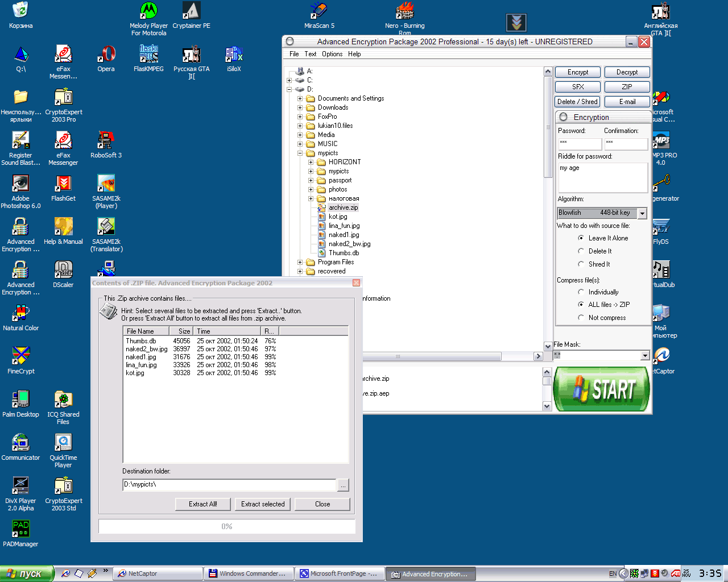Expand the Documents and Settings folder
Viewport: 728px width, 582px height.
click(300, 98)
